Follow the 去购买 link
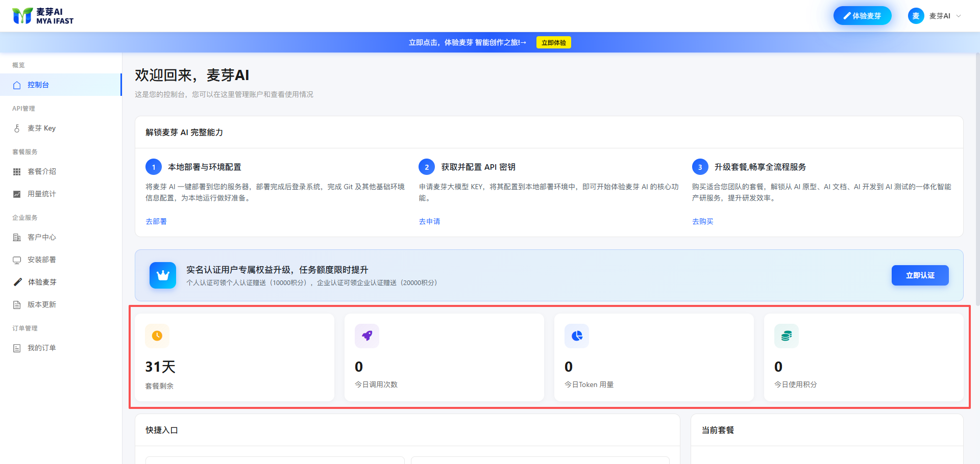The width and height of the screenshot is (980, 464). tap(703, 221)
